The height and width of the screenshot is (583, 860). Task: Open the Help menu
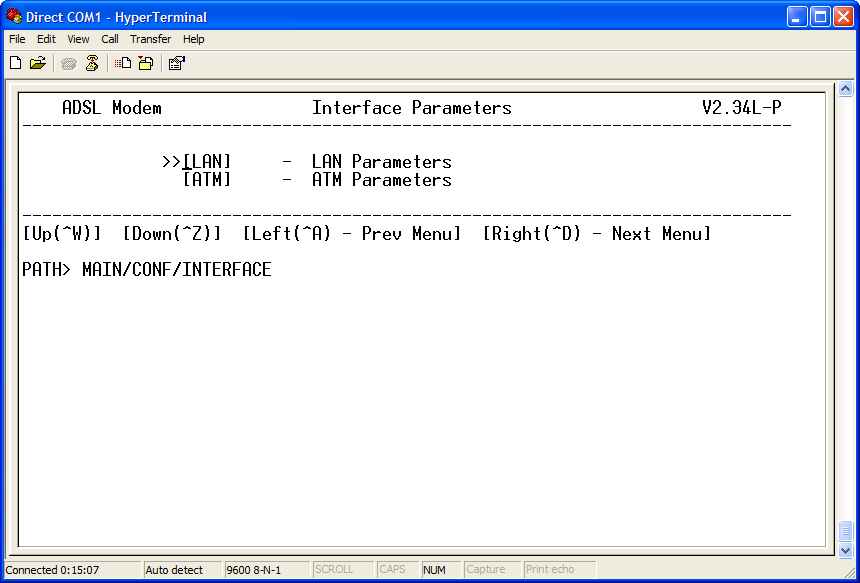194,39
